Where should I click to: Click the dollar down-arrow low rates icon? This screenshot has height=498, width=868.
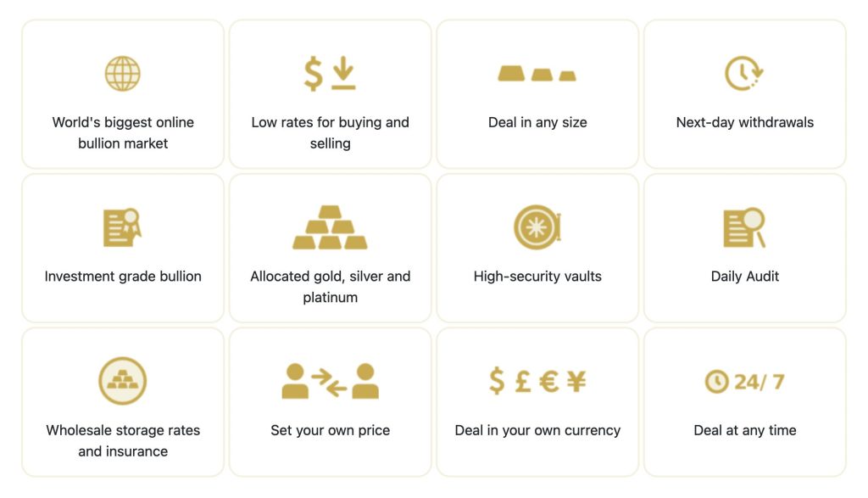pyautogui.click(x=330, y=73)
